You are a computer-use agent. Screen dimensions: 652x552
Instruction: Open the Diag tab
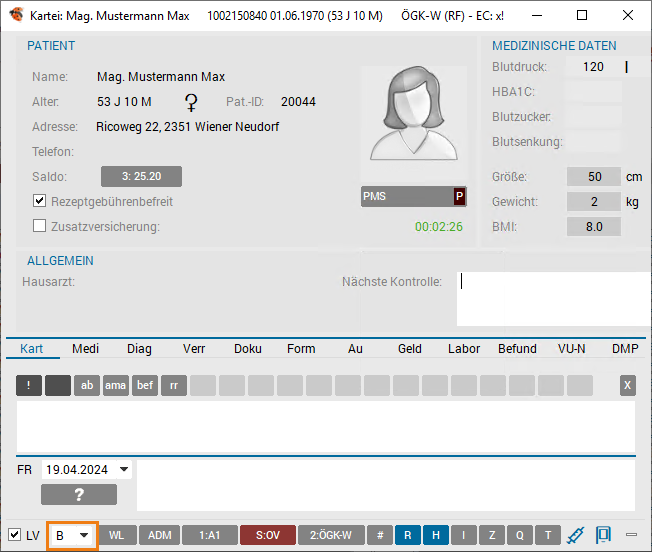tap(139, 348)
